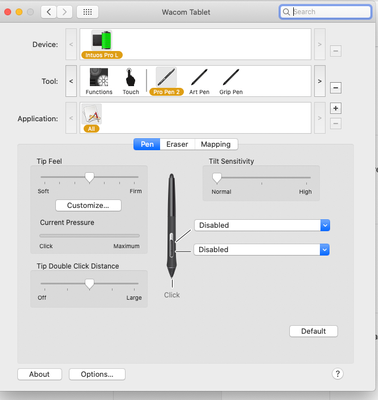Pick the Art Pen tool
Screen dimensions: 378x400
(x=199, y=78)
